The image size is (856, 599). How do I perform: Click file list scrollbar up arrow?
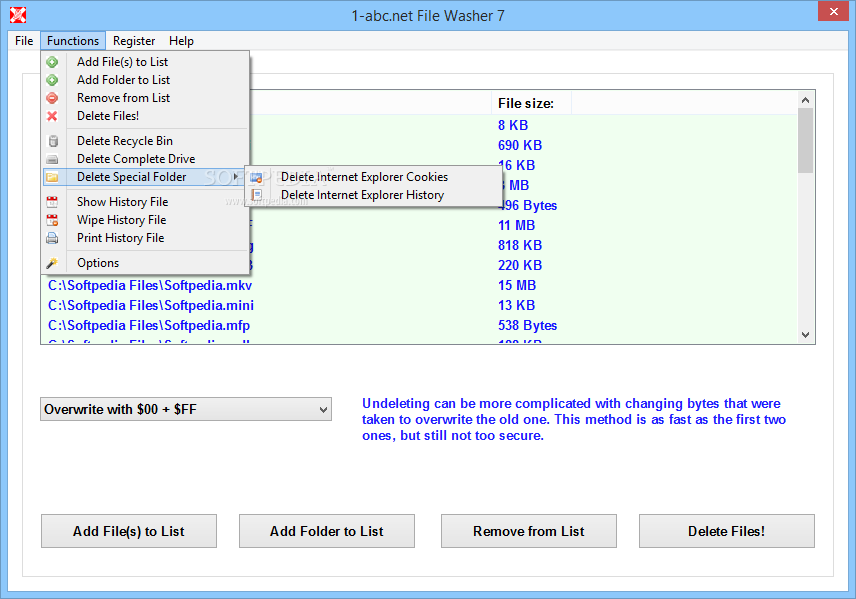click(x=805, y=100)
